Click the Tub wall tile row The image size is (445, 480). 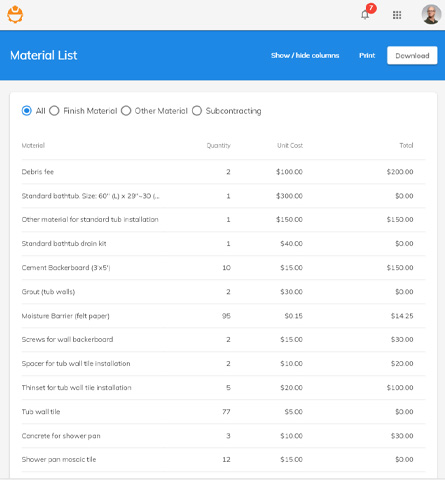[223, 412]
